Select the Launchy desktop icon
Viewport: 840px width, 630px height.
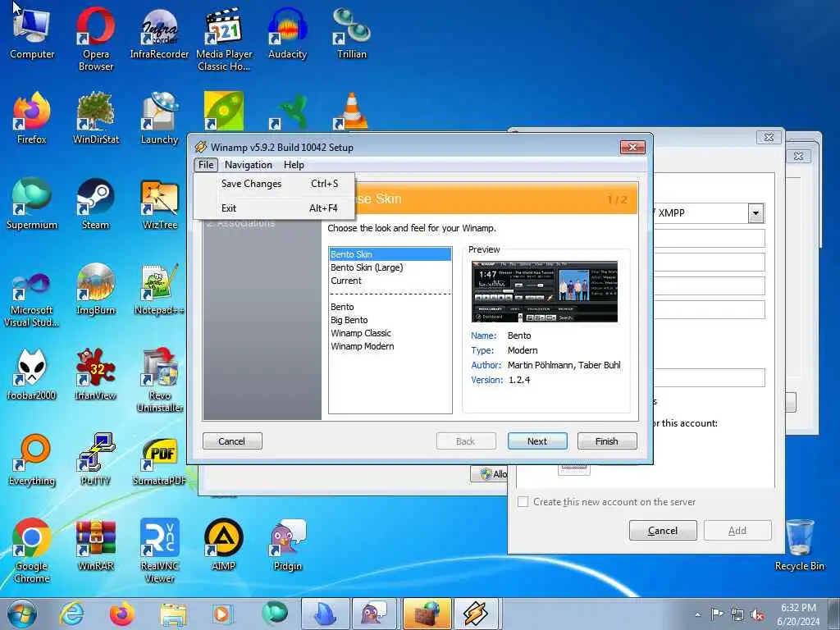click(x=160, y=118)
